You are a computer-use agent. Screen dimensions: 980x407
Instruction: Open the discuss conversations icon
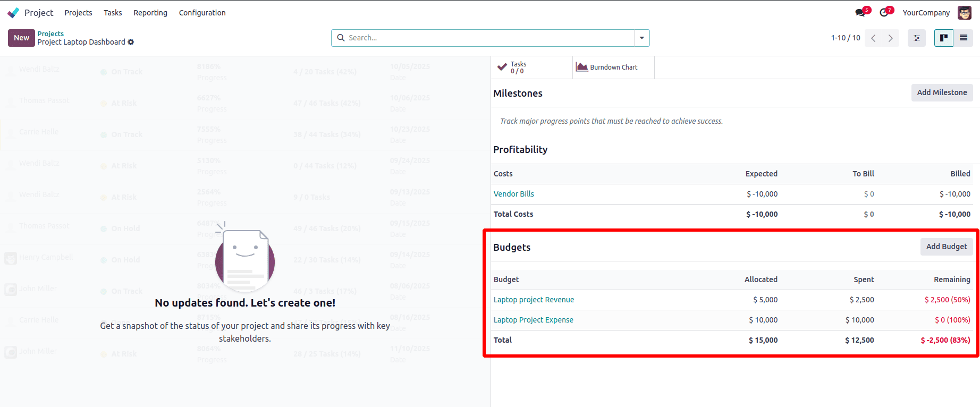[x=860, y=13]
